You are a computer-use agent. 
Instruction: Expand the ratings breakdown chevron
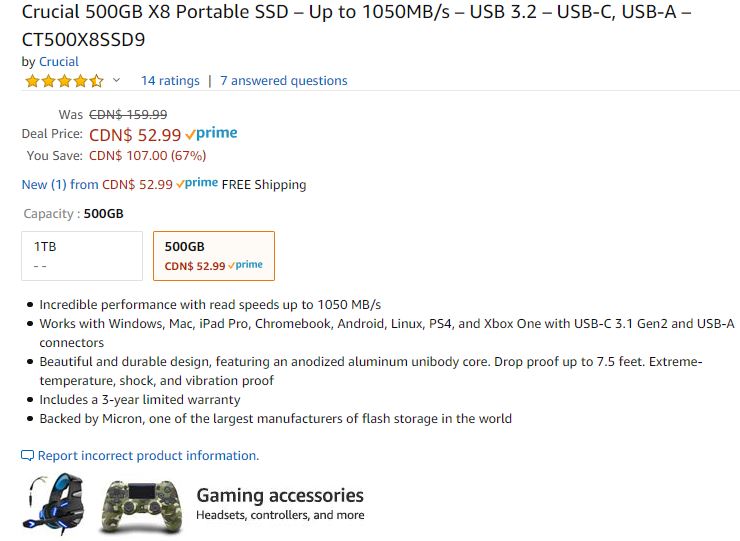click(116, 80)
